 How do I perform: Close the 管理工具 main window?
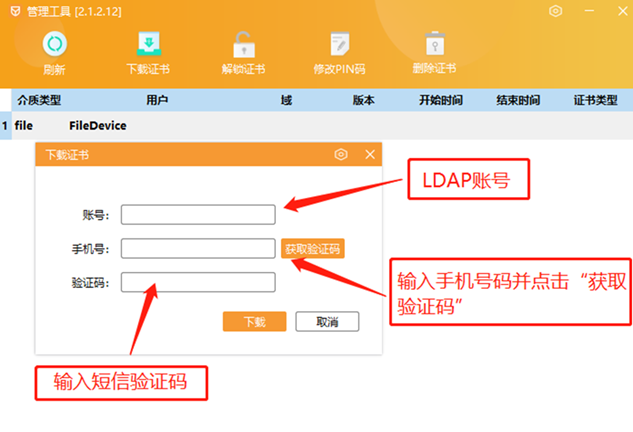click(x=623, y=11)
